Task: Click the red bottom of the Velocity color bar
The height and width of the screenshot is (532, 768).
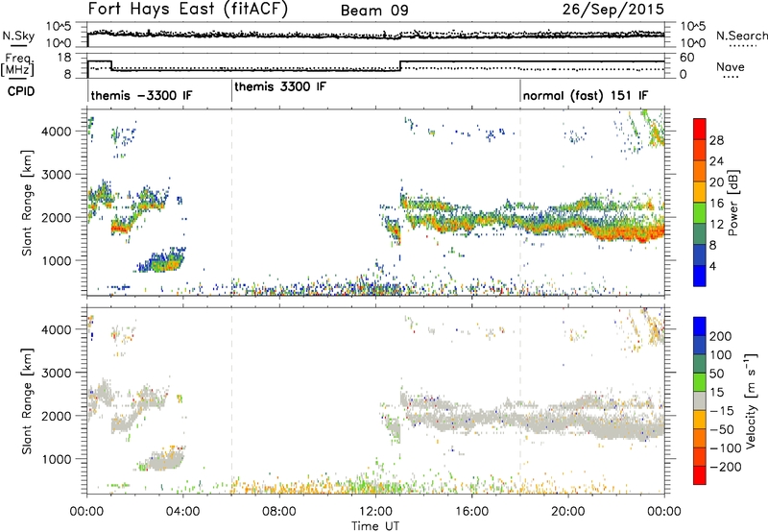Action: pyautogui.click(x=700, y=475)
